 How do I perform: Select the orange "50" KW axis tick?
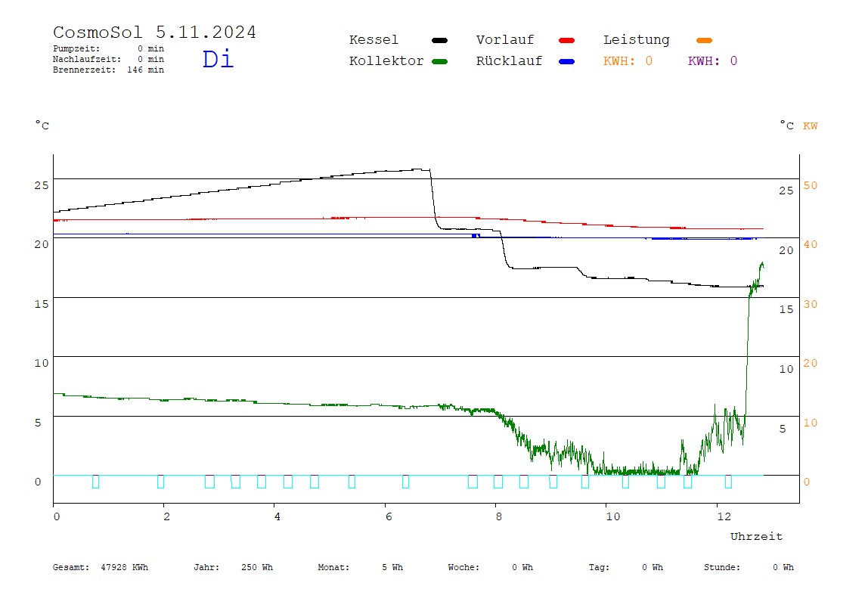tap(810, 185)
